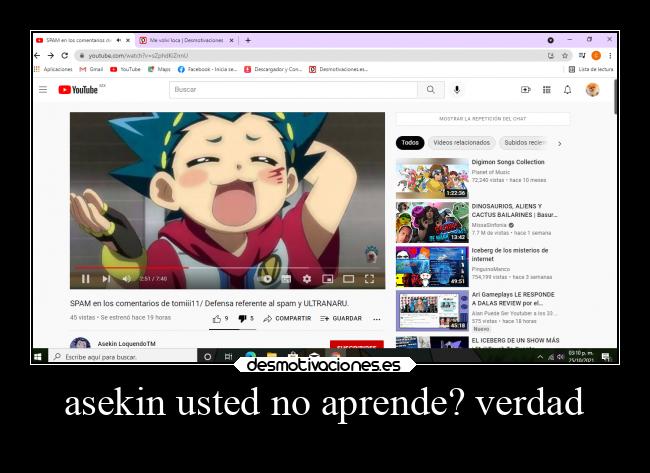Open the YouTube account avatar menu

pyautogui.click(x=592, y=90)
